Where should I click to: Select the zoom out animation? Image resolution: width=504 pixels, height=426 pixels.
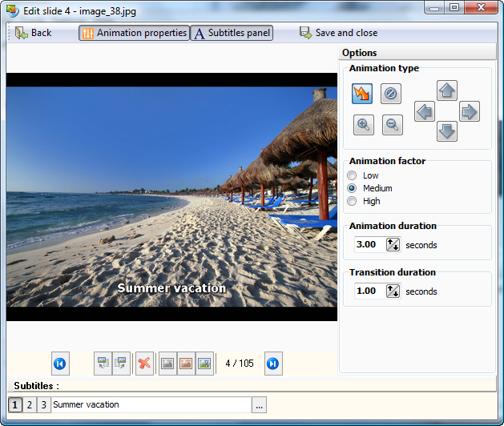pyautogui.click(x=392, y=124)
